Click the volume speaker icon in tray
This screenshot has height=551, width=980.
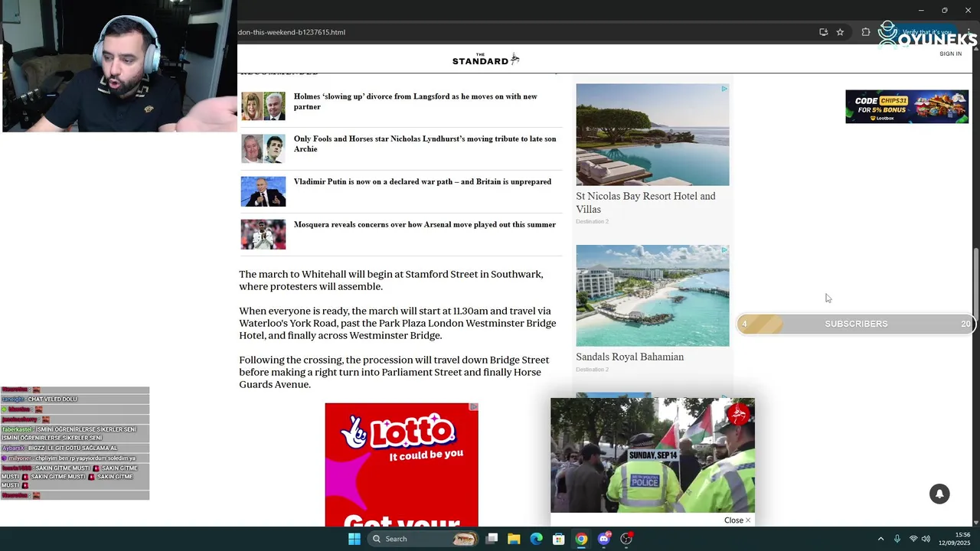click(x=926, y=539)
